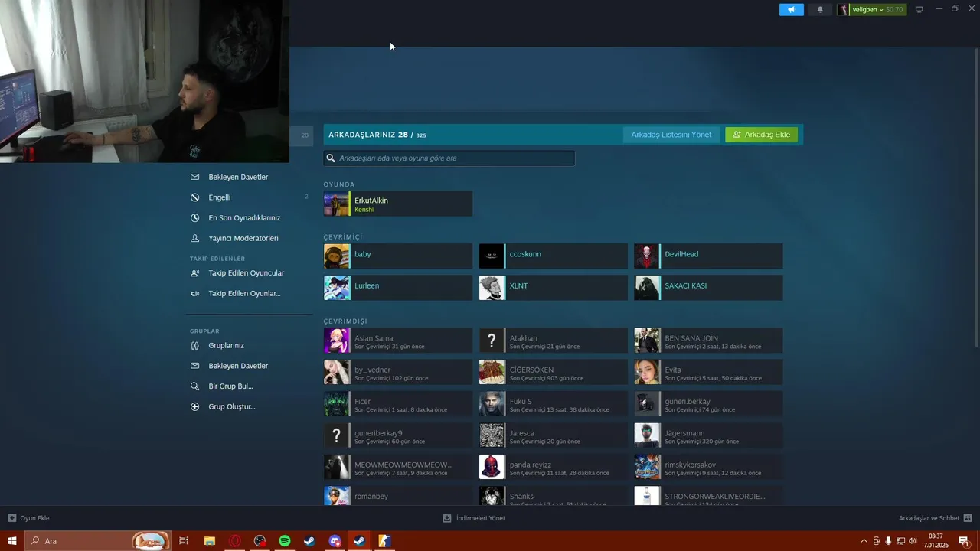Click Oyun Ekle at bottom left
980x551 pixels.
(x=29, y=518)
